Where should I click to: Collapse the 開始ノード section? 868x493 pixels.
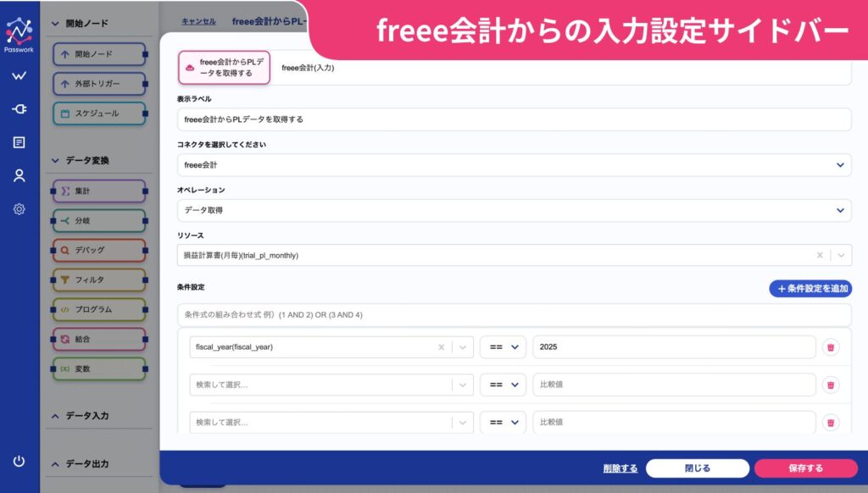pyautogui.click(x=55, y=23)
